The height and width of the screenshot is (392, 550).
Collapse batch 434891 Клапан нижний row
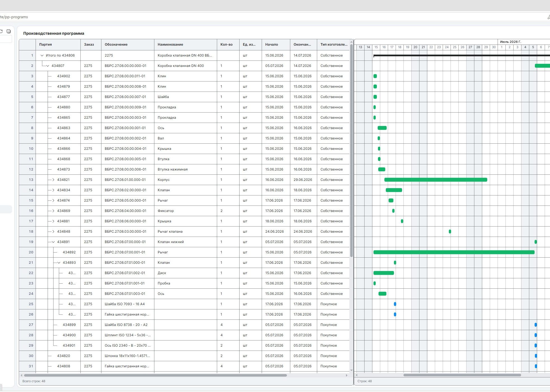tap(53, 242)
